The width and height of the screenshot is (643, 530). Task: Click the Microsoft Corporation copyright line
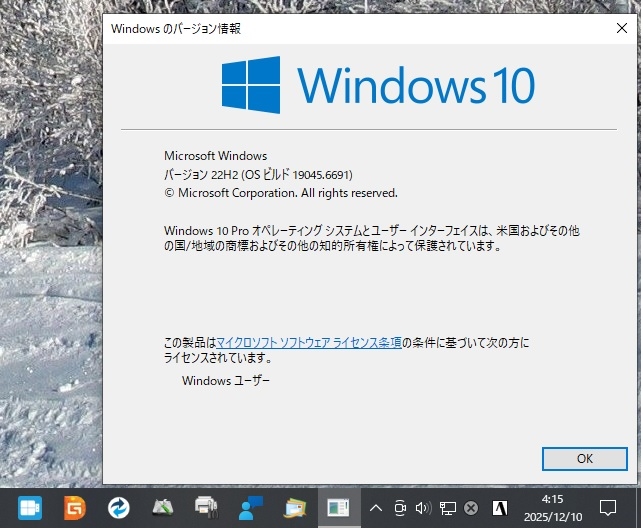pos(280,193)
